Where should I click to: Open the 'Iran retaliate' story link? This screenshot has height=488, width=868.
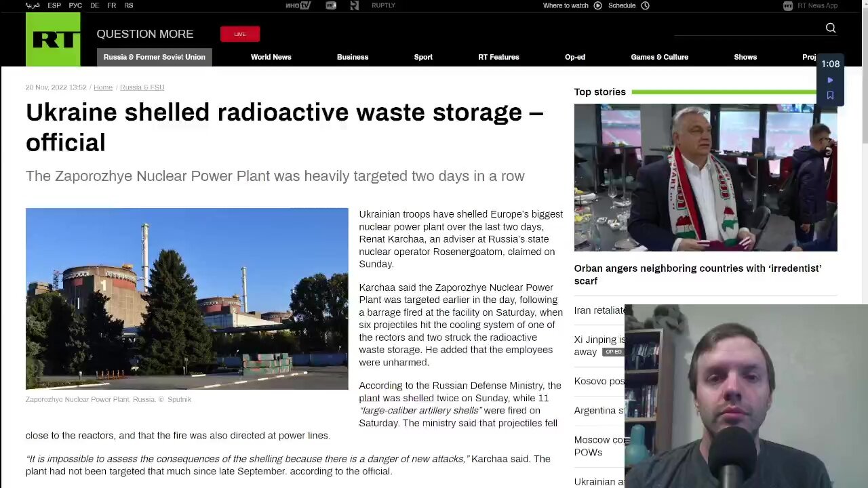pos(599,310)
